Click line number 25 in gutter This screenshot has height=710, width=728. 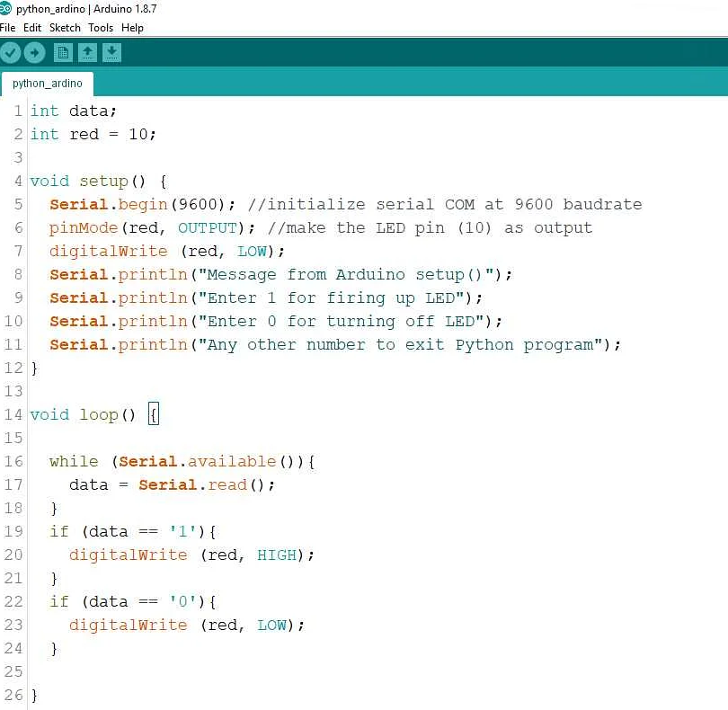pos(13,671)
